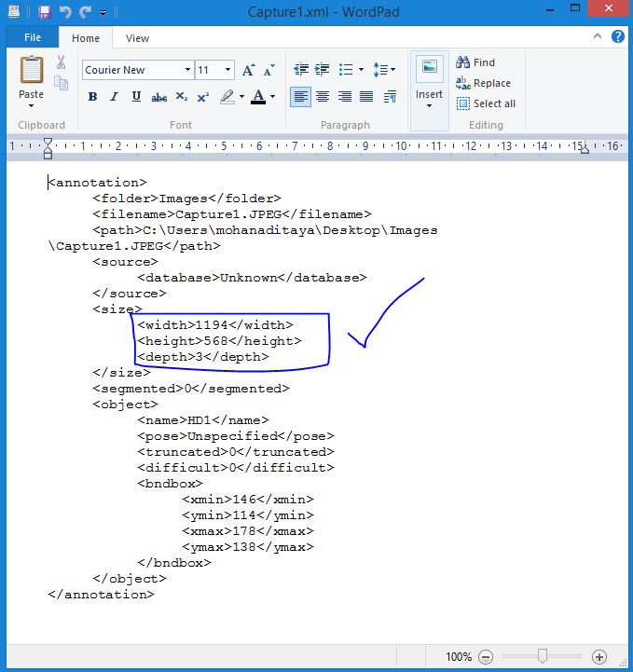Click the Select all button
633x672 pixels.
click(x=486, y=103)
